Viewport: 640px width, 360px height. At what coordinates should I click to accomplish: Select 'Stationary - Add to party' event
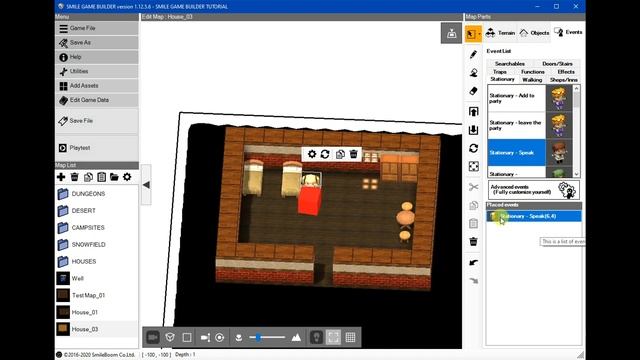[x=530, y=98]
